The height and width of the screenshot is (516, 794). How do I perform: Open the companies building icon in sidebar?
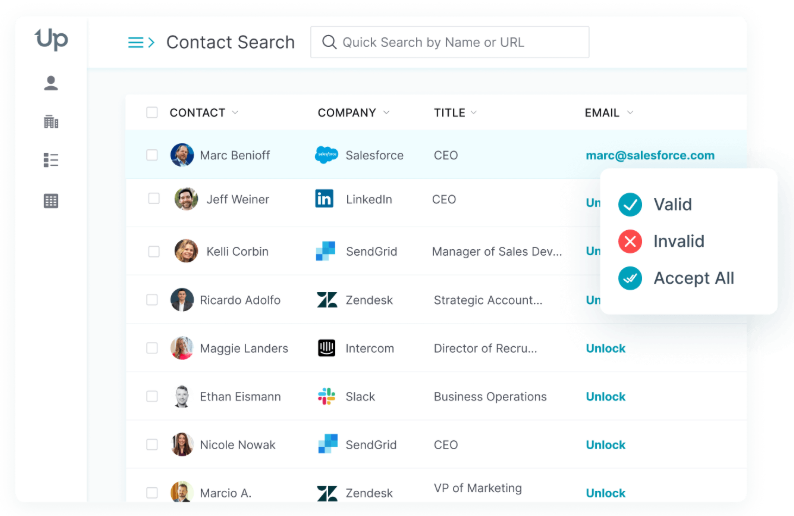pos(51,122)
